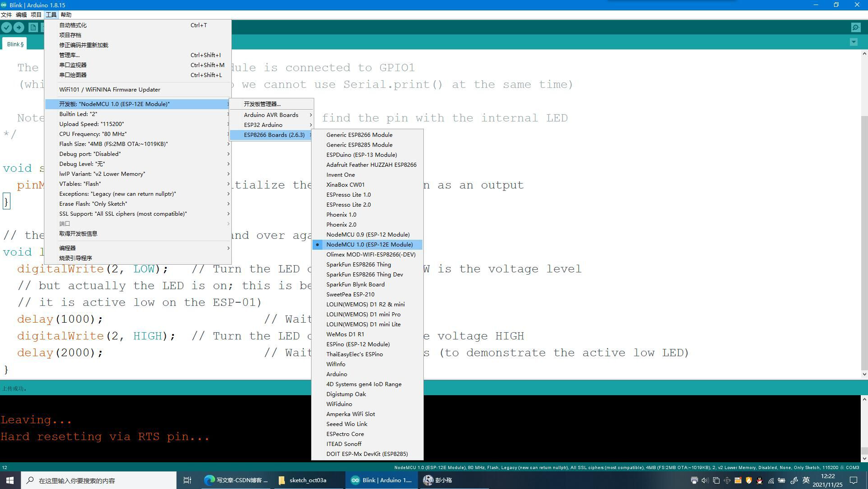
Task: Expand Erase Flash "Only Sketch" submenu
Action: [138, 204]
